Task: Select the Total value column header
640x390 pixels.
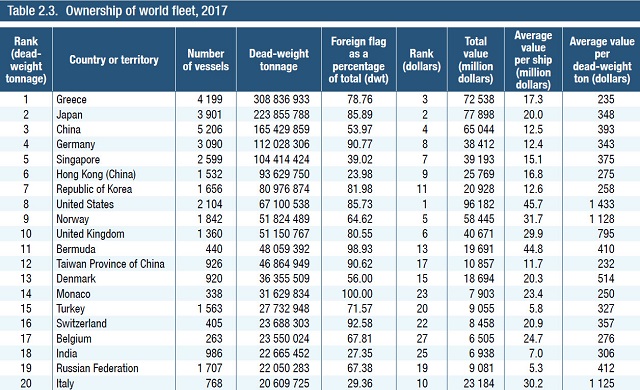Action: coord(476,60)
